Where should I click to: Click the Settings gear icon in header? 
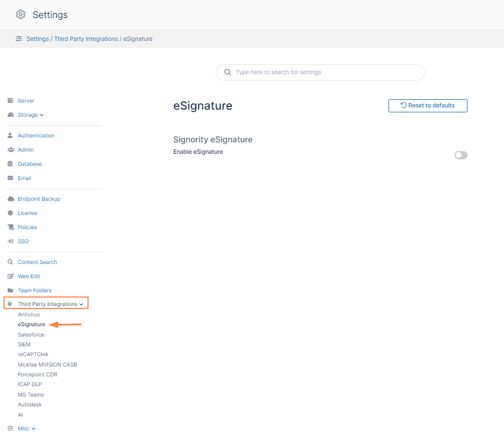pos(21,15)
